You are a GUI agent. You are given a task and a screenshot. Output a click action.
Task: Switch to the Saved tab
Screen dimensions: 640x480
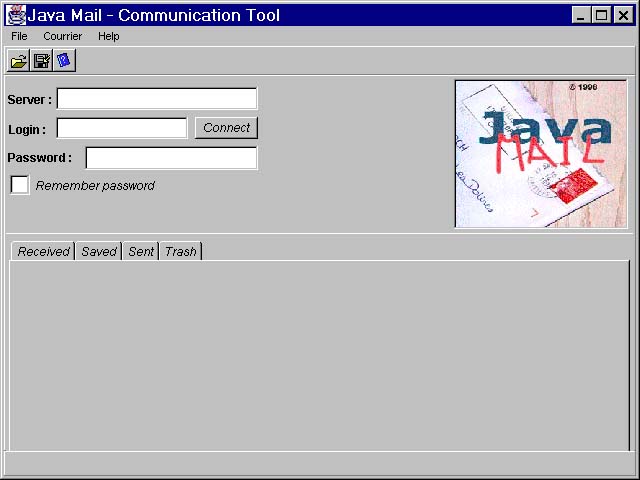pos(99,251)
